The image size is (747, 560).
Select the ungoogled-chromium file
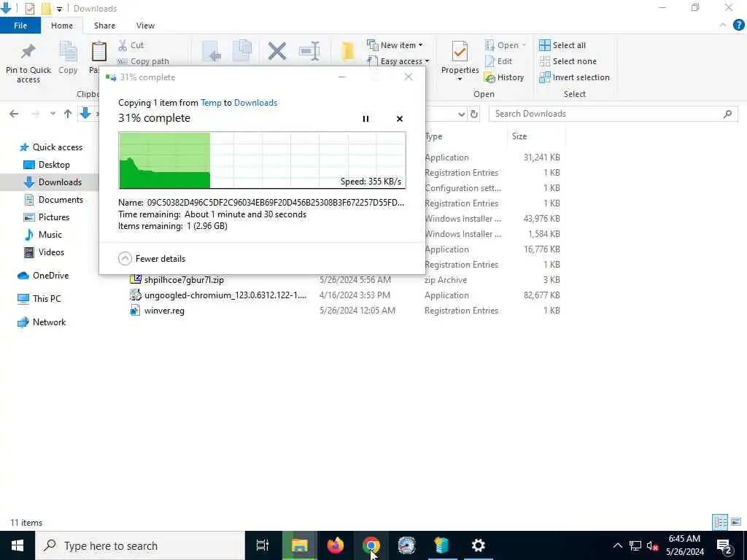[218, 295]
